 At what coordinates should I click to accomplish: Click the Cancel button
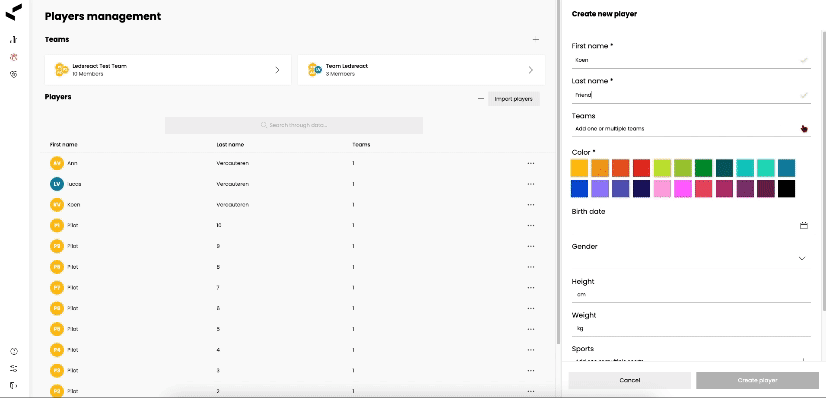pyautogui.click(x=630, y=380)
